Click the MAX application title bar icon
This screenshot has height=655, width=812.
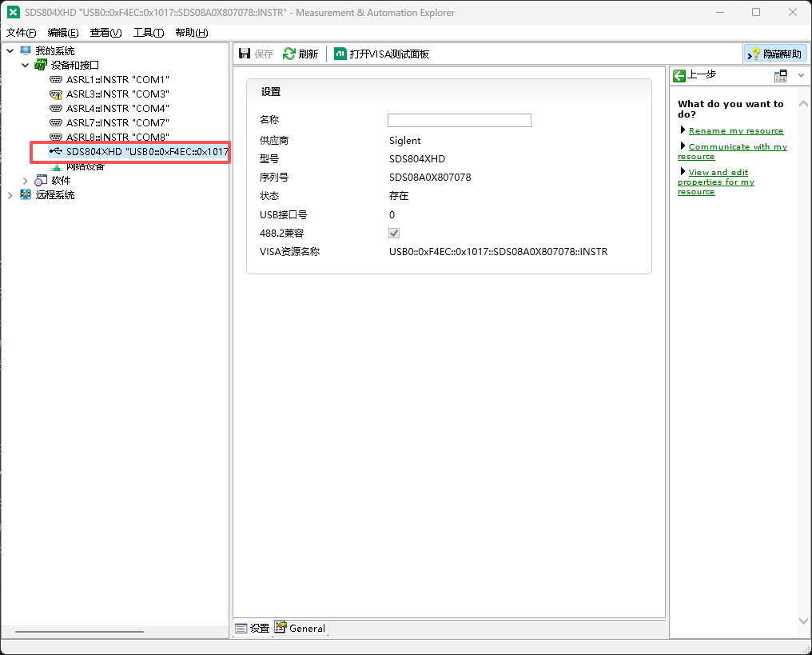click(x=14, y=12)
